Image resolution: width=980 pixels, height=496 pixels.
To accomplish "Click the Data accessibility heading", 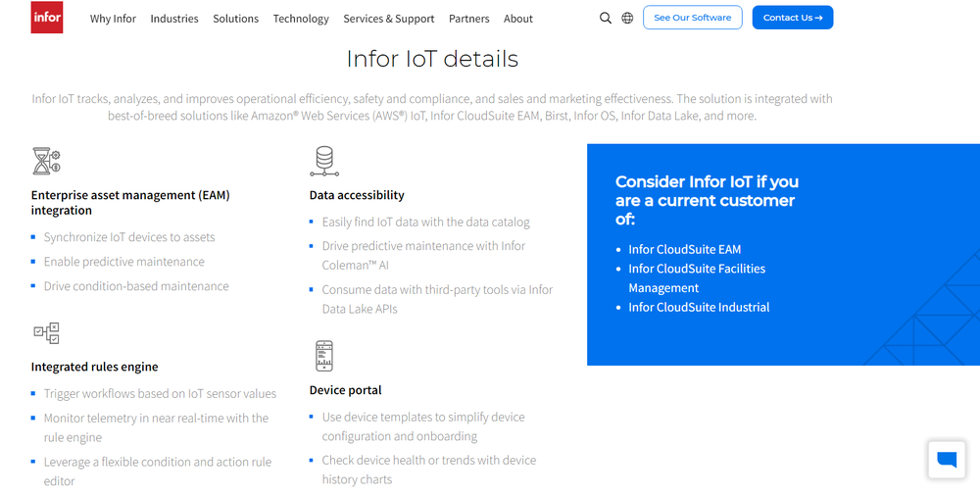I will 357,195.
